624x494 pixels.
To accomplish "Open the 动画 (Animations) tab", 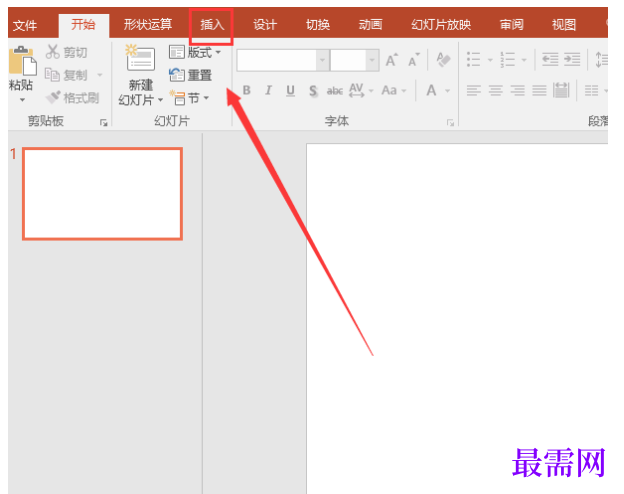I will 370,25.
